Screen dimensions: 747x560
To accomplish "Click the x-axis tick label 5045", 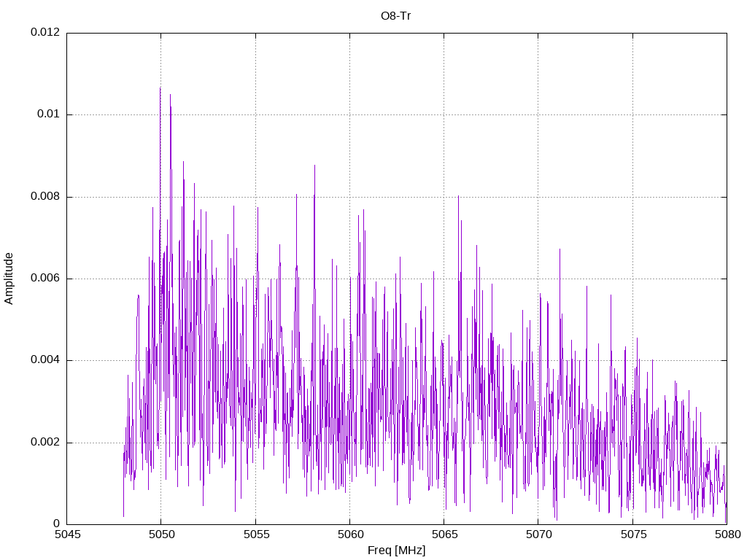I will click(x=67, y=534).
